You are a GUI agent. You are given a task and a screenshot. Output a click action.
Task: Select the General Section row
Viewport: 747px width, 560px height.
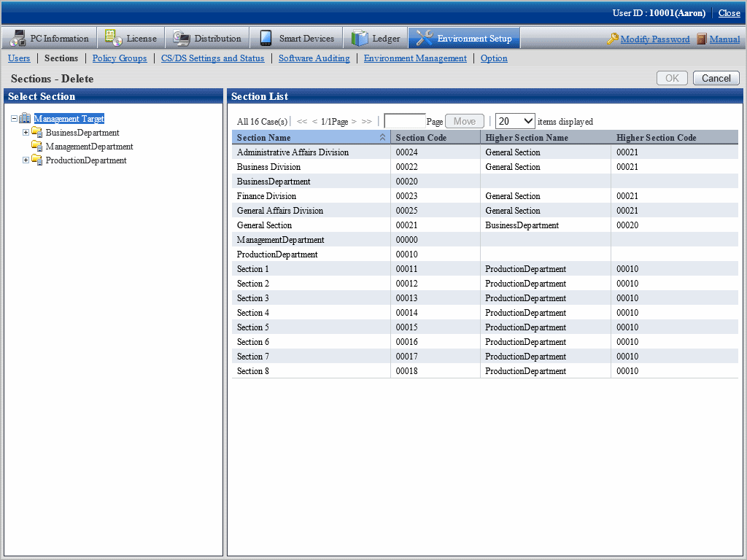pos(264,225)
